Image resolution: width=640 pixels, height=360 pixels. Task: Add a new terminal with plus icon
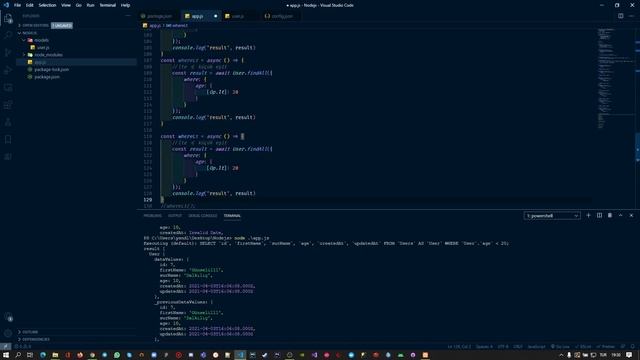[x=588, y=216]
